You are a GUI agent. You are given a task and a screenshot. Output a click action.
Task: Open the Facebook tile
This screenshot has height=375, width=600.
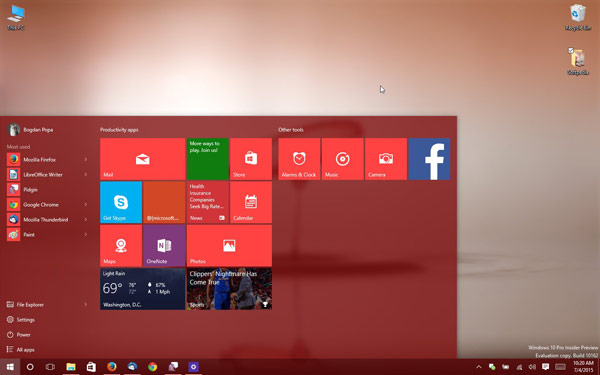pos(429,159)
